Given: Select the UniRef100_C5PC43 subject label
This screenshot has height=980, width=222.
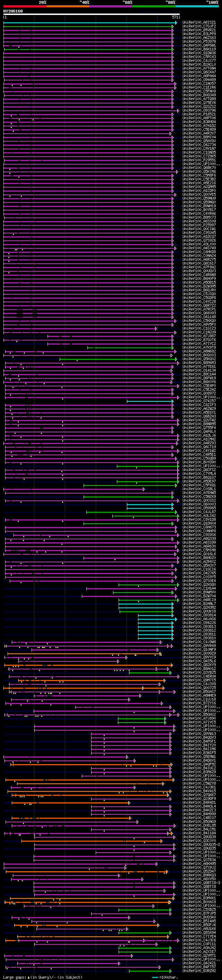Looking at the screenshot, I should pos(199,57).
